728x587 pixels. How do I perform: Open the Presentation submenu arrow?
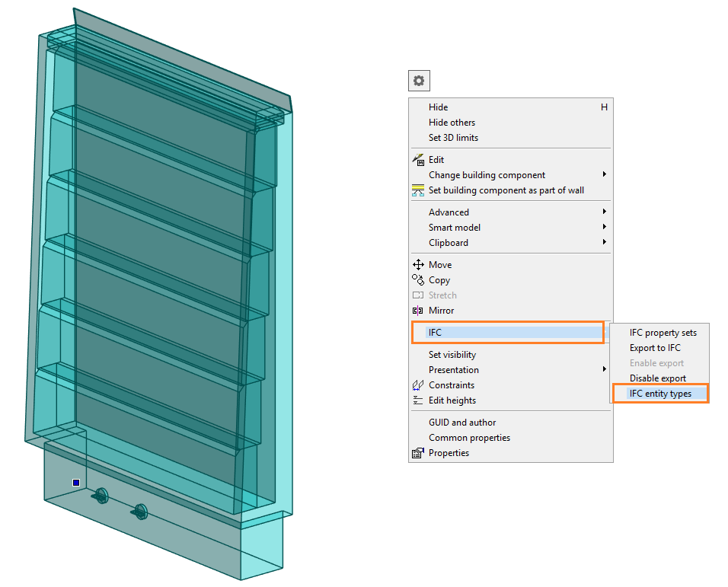click(605, 370)
